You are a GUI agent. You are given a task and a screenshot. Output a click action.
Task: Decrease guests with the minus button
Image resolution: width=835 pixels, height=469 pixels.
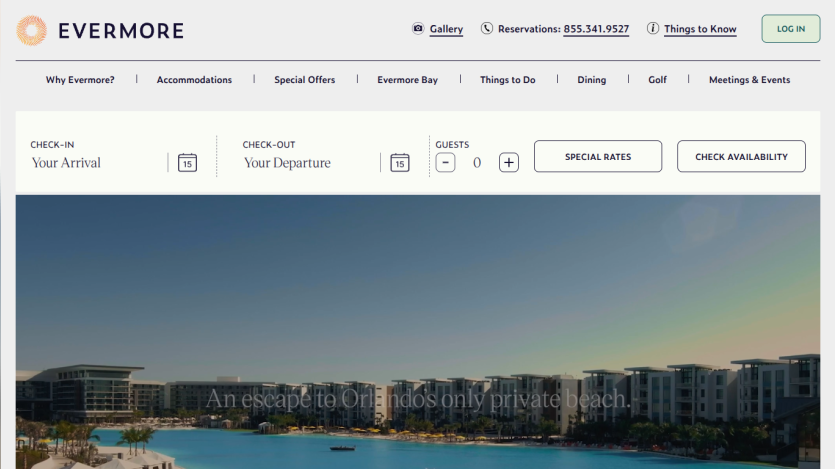pos(445,162)
